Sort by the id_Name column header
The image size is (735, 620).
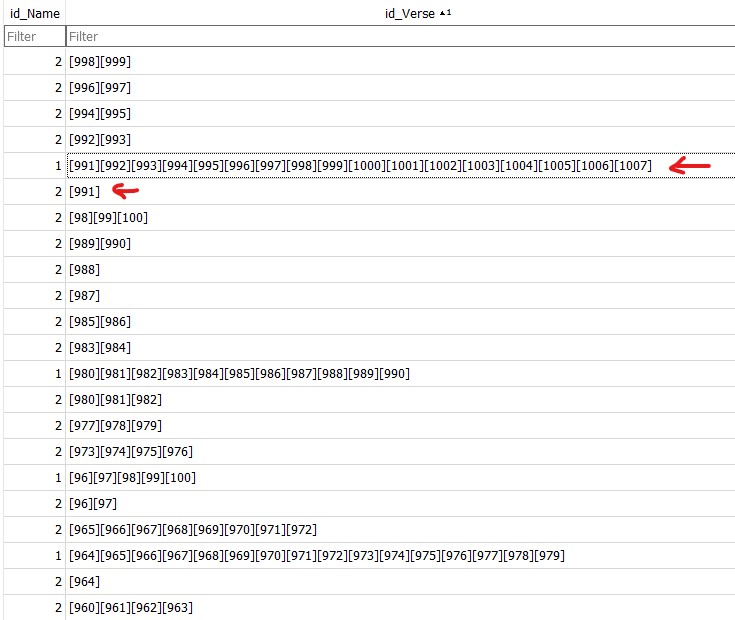pos(35,13)
